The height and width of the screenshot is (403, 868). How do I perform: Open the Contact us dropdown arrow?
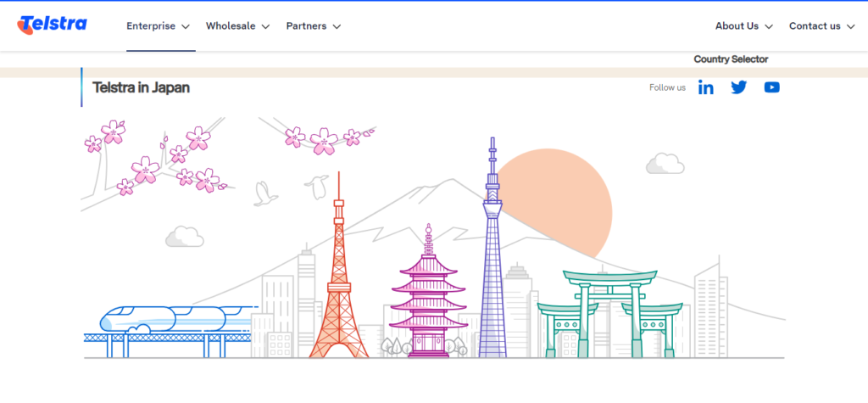850,26
